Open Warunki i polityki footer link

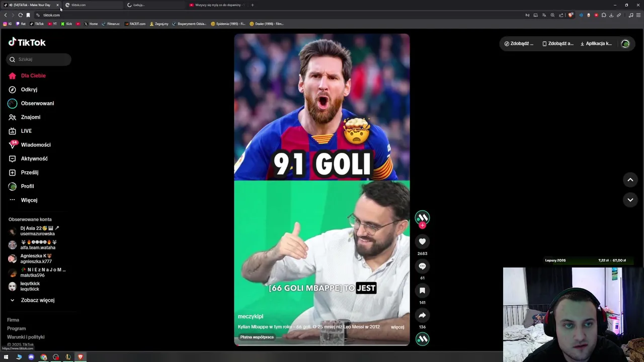point(26,337)
